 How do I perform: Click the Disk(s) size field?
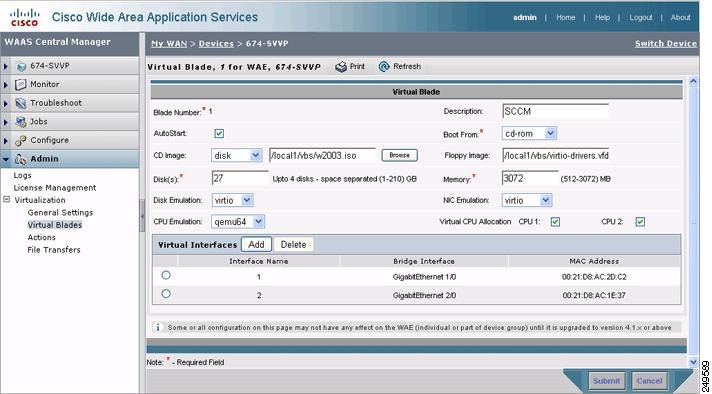click(240, 178)
